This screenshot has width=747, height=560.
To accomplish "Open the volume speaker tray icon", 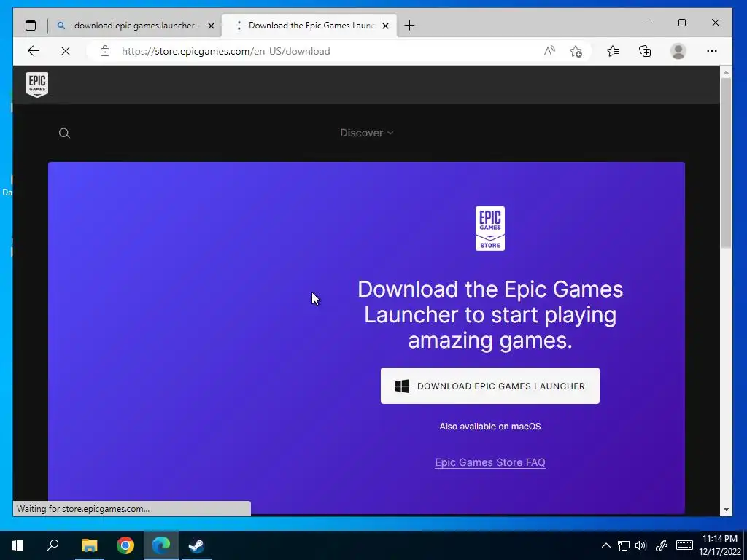I will click(x=641, y=545).
